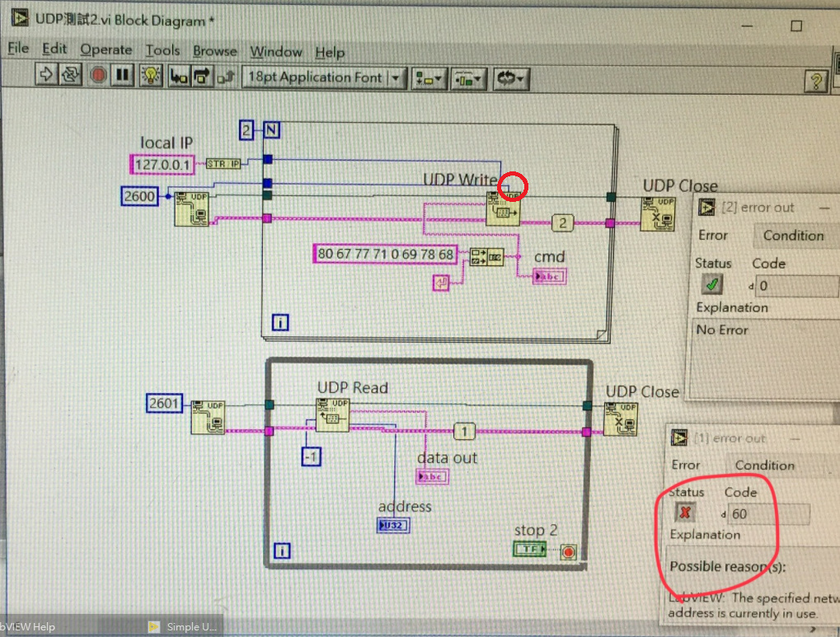
Task: Open the Reorder dropdown in toolbar
Action: (x=511, y=78)
